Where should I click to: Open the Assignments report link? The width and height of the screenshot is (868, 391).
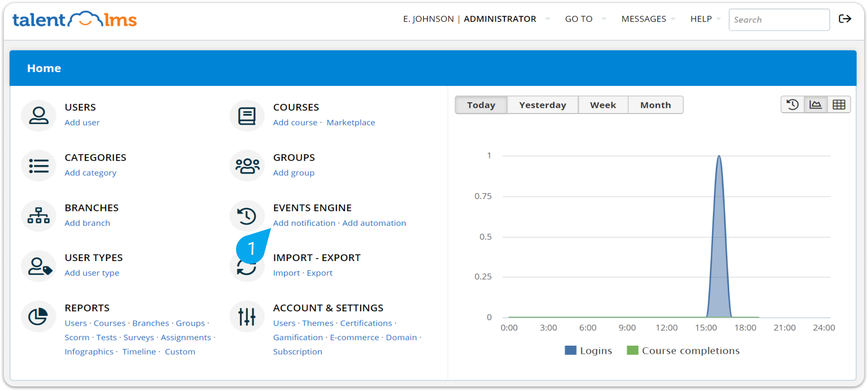[x=186, y=337]
